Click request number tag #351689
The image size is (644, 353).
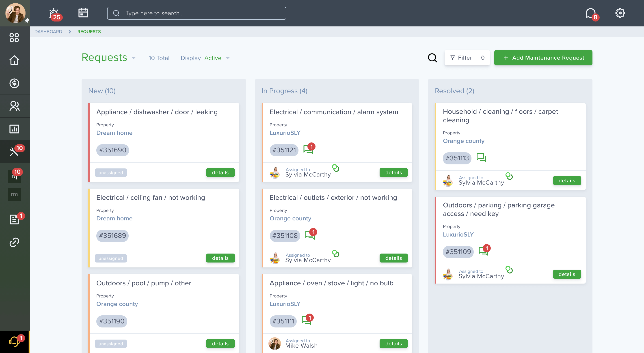112,236
